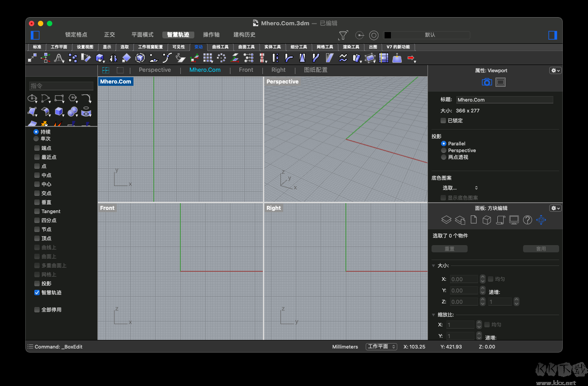Select the 图纸配置 viewport tab

(316, 70)
